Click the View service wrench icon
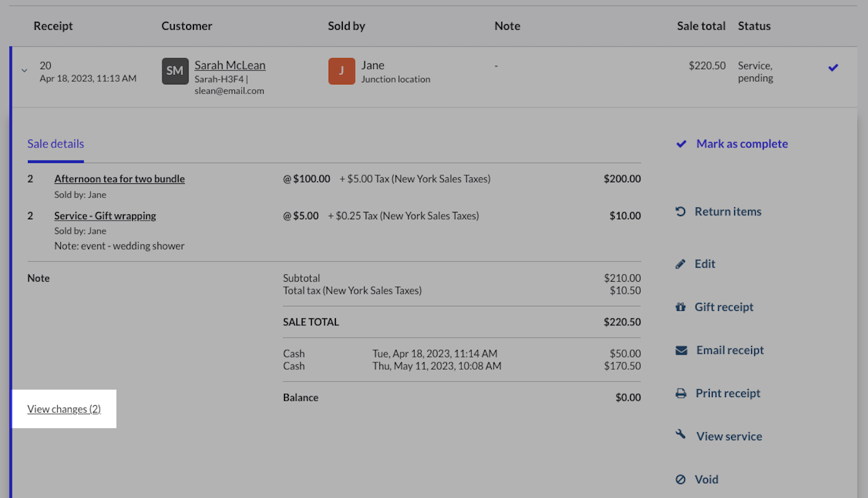868x498 pixels. point(681,435)
